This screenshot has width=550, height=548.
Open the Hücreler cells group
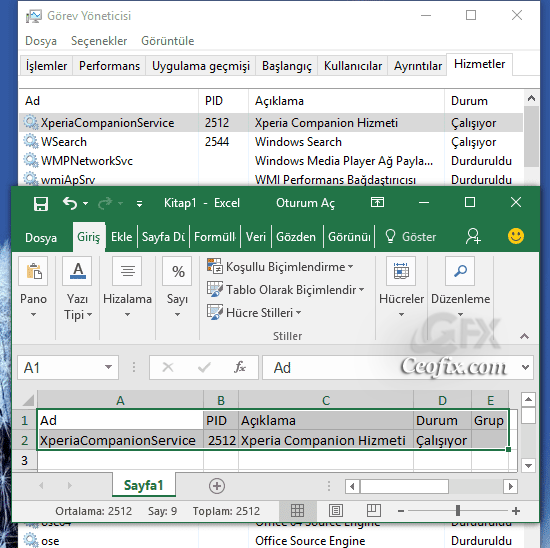point(401,288)
